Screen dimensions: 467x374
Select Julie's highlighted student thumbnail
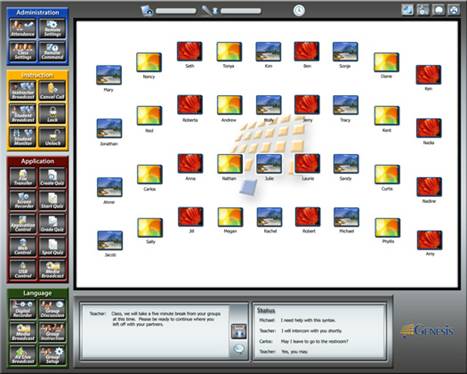[269, 164]
